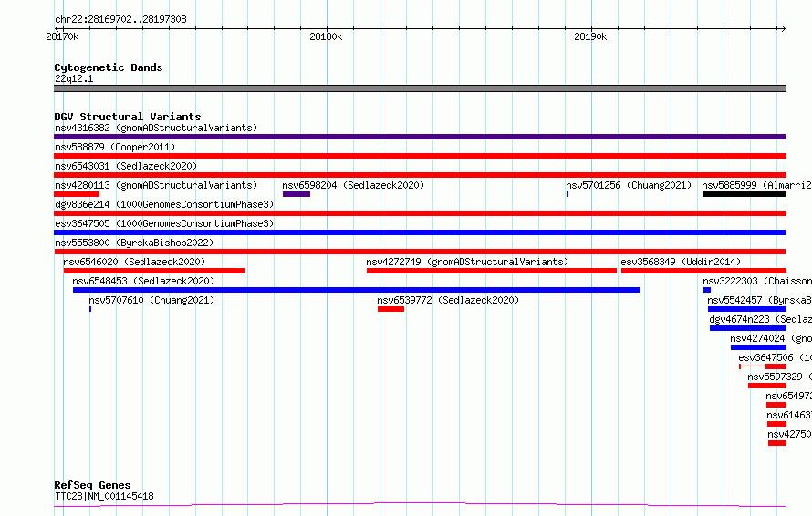The height and width of the screenshot is (516, 812).
Task: Select the purple nsv6598204 variant bar
Action: coord(297,194)
